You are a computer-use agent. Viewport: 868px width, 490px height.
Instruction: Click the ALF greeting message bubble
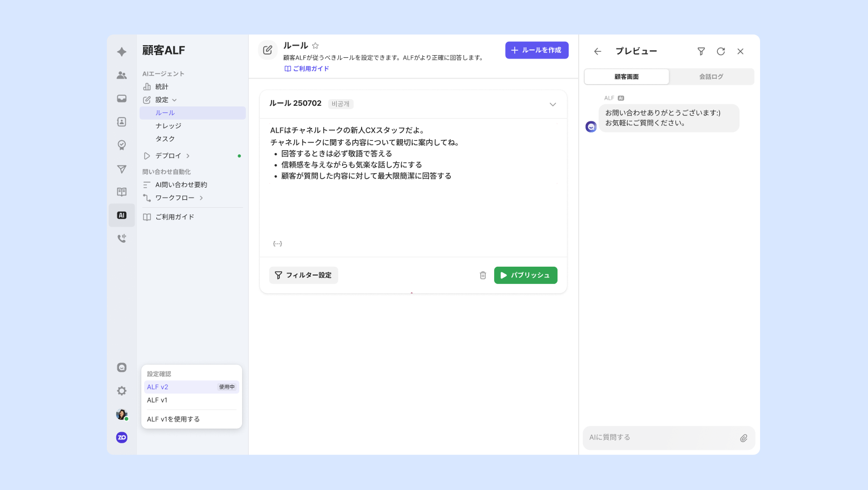[x=669, y=118]
